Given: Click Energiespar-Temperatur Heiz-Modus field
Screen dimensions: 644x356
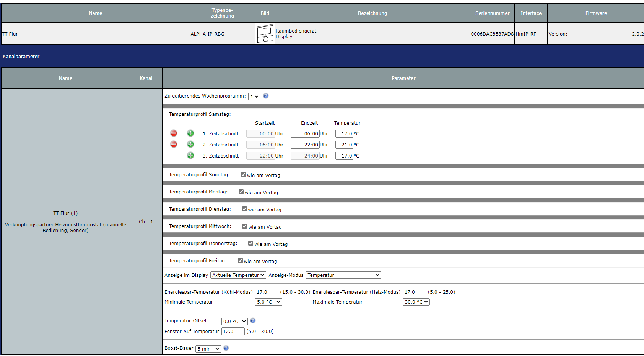Looking at the screenshot, I should (x=414, y=292).
